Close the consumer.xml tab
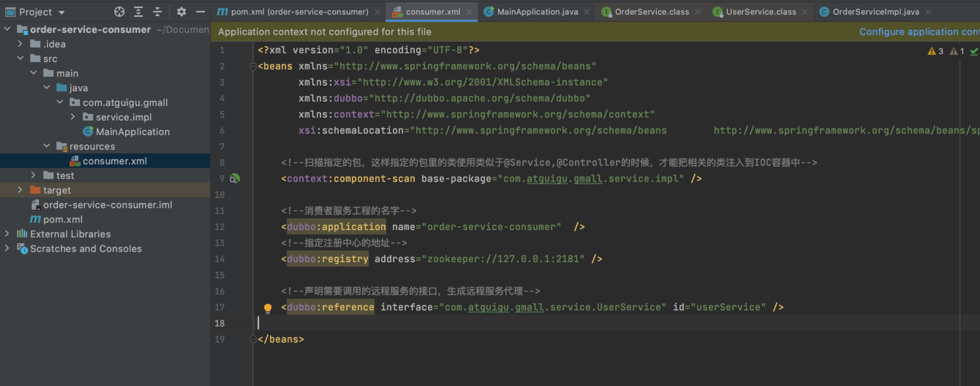The height and width of the screenshot is (386, 980). click(x=469, y=12)
